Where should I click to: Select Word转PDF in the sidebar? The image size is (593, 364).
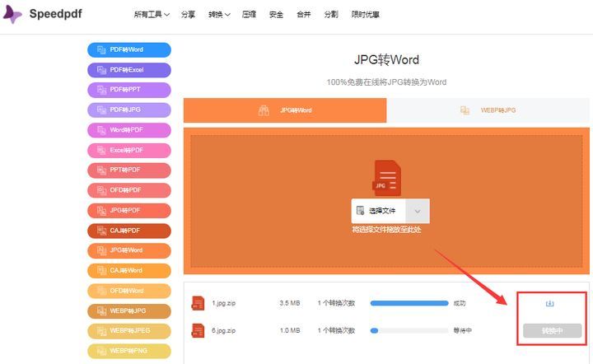(x=129, y=130)
